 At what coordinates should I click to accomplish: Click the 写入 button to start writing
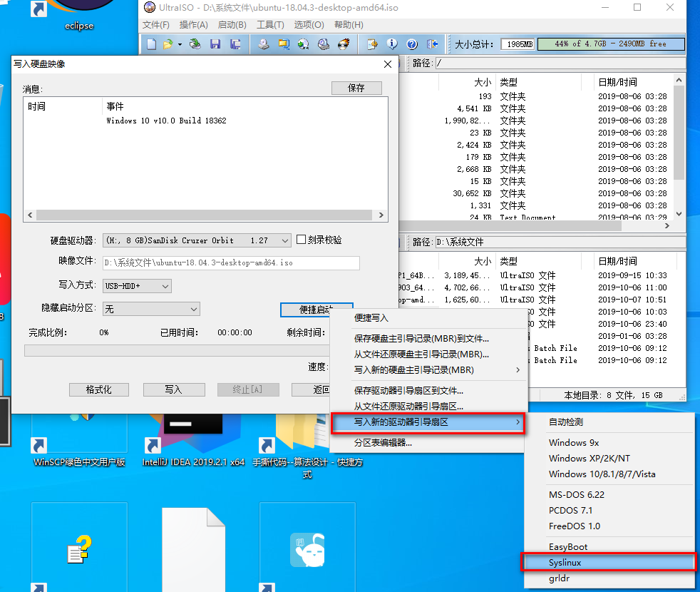pos(174,389)
